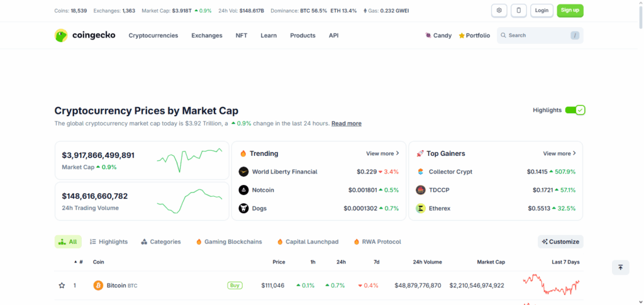This screenshot has width=644, height=305.
Task: Click the Gas Ethereum icon
Action: (x=365, y=11)
